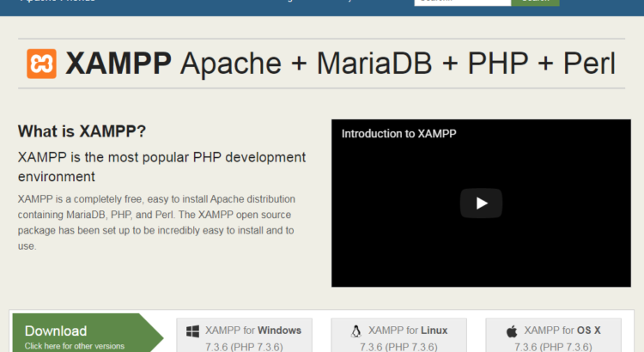Viewport: 644px width, 352px height.
Task: Click the Windows logo icon
Action: tap(193, 331)
